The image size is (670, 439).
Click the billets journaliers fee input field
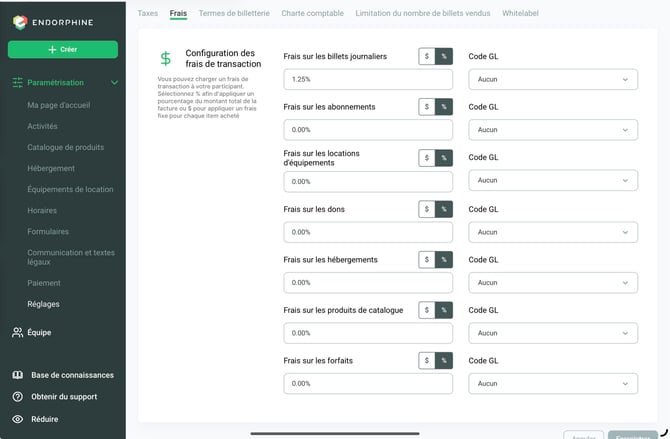368,80
